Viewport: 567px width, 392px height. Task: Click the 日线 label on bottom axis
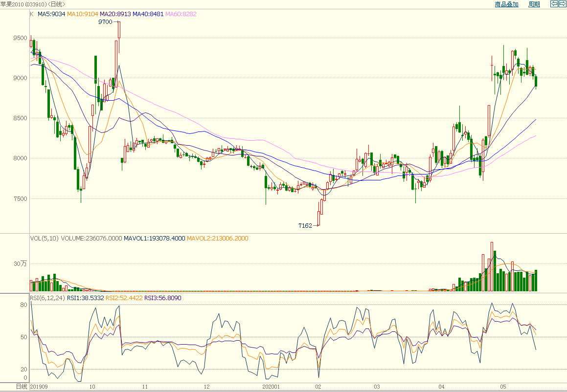[x=21, y=387]
